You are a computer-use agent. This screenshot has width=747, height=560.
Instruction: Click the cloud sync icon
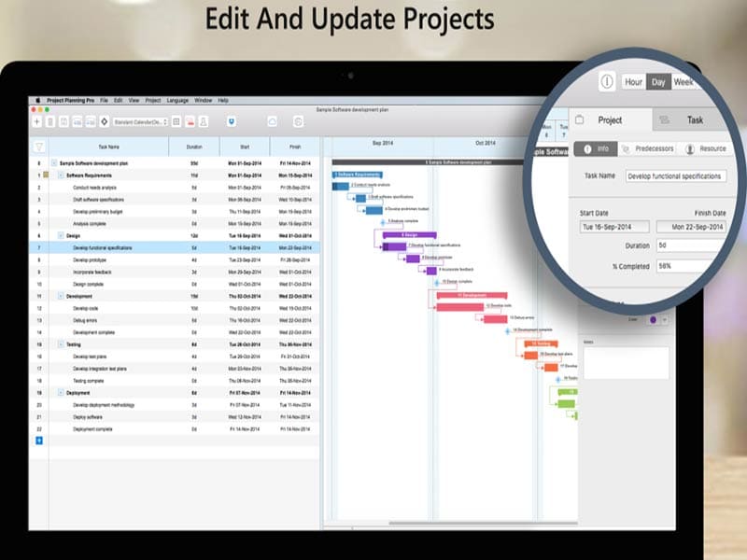pyautogui.click(x=273, y=119)
